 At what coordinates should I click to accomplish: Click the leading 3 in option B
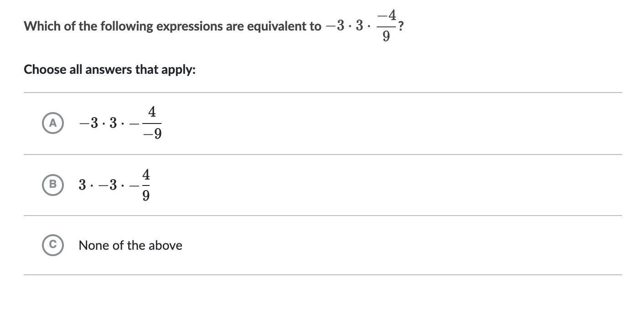82,185
